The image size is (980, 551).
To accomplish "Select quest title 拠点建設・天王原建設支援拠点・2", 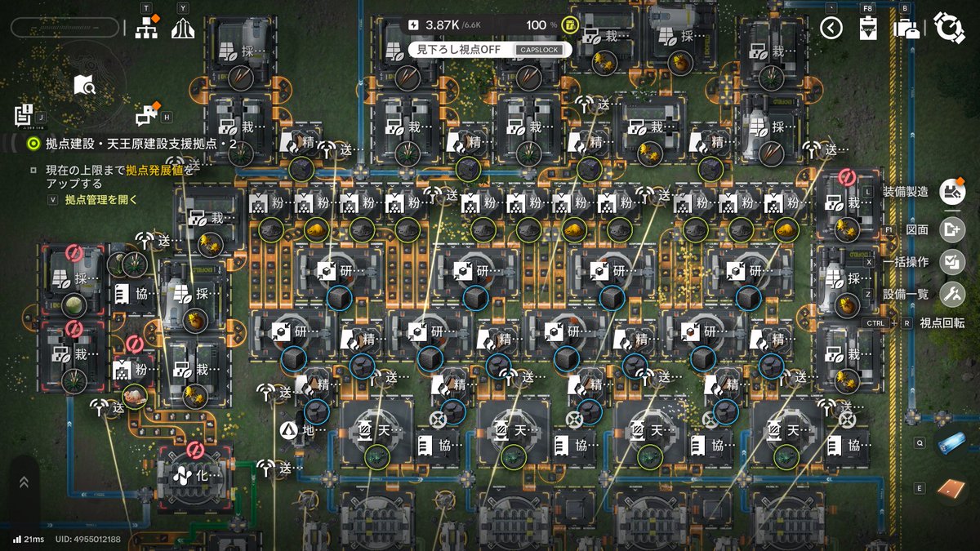I will point(140,144).
